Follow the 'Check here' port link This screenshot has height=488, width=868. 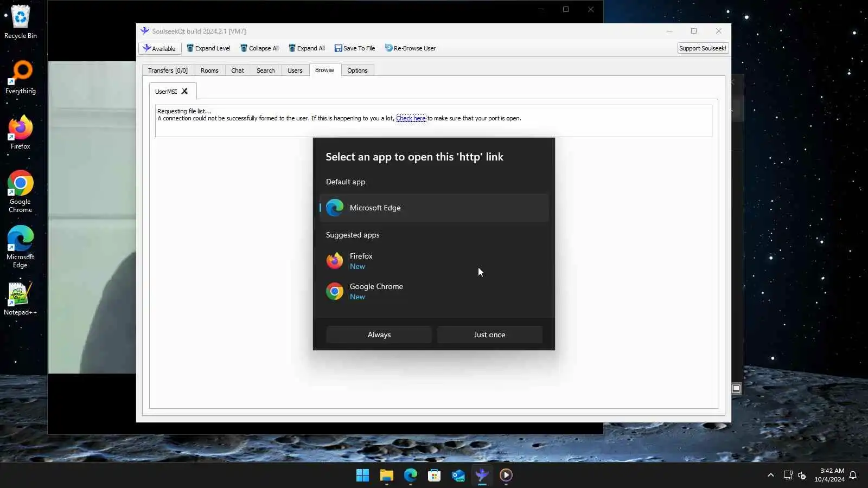[411, 118]
